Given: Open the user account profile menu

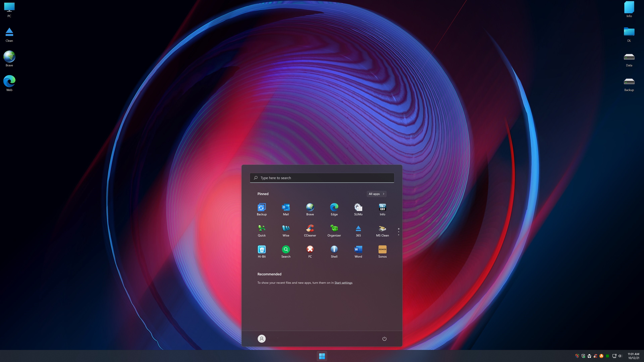Looking at the screenshot, I should (261, 339).
